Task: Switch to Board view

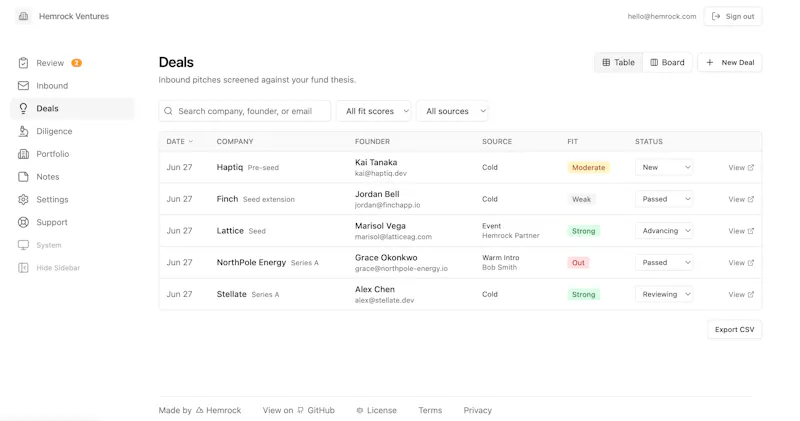Action: click(667, 62)
